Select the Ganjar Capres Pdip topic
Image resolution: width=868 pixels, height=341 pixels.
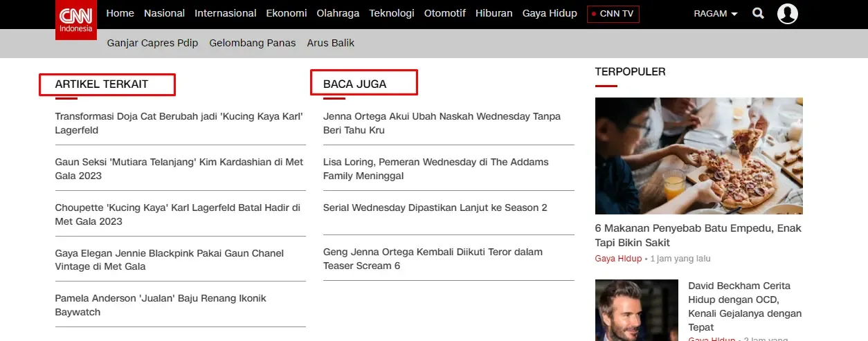point(152,43)
